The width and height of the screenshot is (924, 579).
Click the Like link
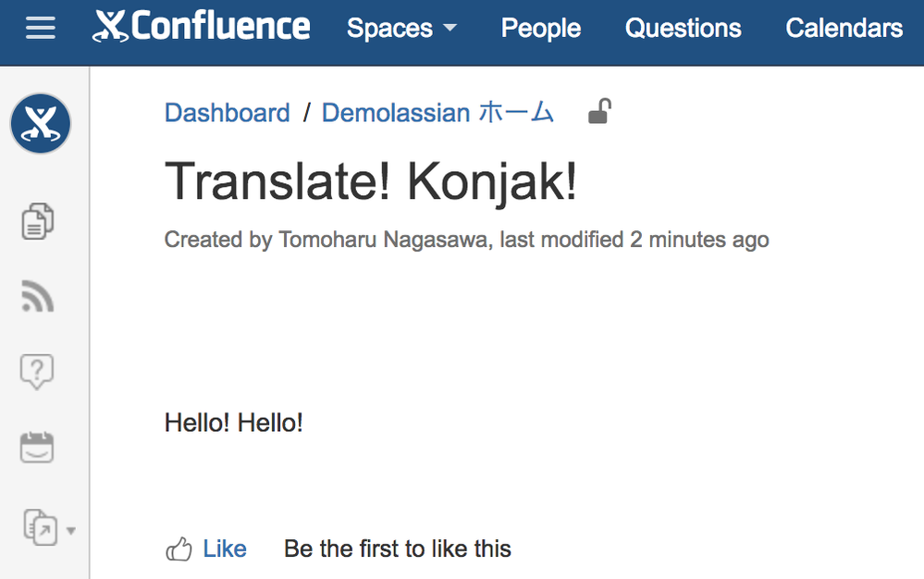[x=225, y=549]
